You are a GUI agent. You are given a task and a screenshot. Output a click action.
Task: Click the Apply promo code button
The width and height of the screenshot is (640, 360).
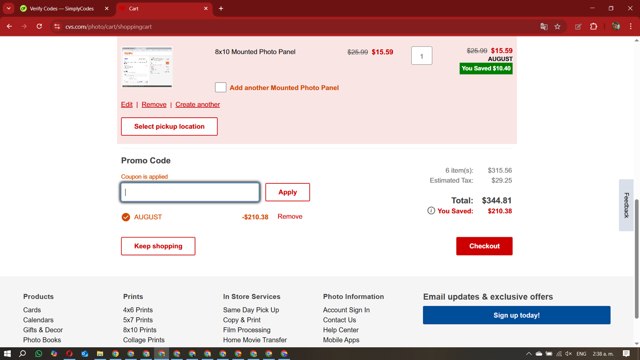(287, 192)
